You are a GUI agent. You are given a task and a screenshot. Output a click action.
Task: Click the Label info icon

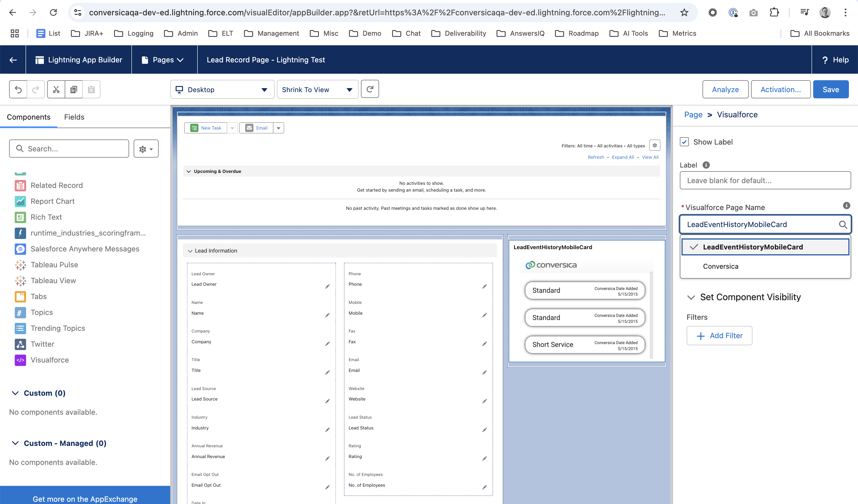pyautogui.click(x=706, y=165)
